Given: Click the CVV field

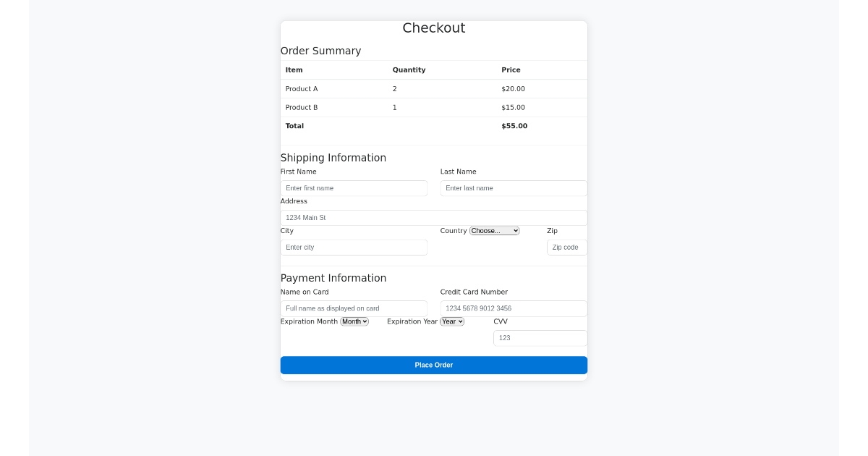Looking at the screenshot, I should point(540,337).
